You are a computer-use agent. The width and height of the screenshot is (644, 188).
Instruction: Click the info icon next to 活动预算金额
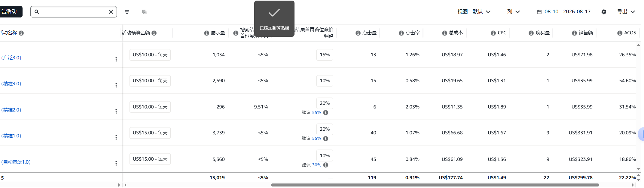click(x=154, y=33)
